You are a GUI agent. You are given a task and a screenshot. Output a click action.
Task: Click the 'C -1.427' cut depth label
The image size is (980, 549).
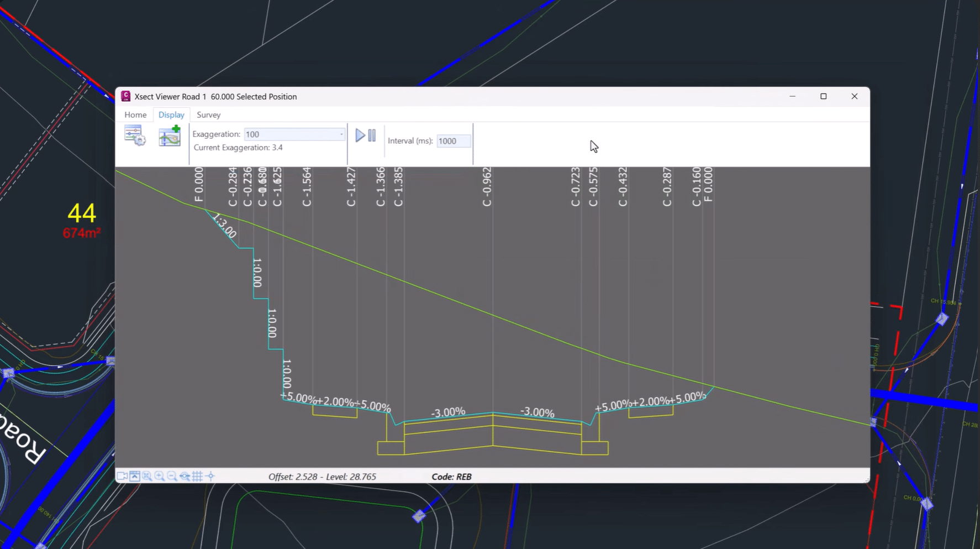pyautogui.click(x=351, y=187)
